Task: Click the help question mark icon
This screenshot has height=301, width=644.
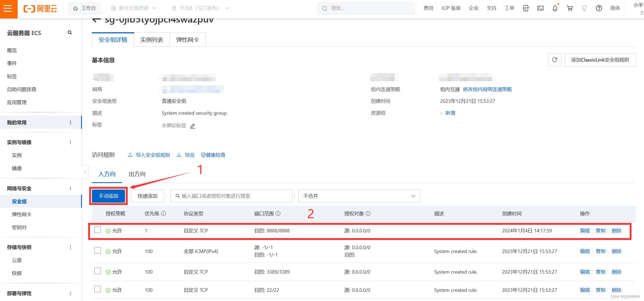Action: click(x=599, y=8)
